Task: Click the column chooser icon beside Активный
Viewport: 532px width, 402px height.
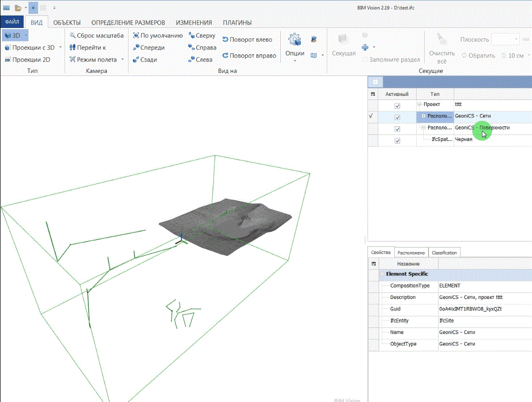Action: pyautogui.click(x=373, y=94)
